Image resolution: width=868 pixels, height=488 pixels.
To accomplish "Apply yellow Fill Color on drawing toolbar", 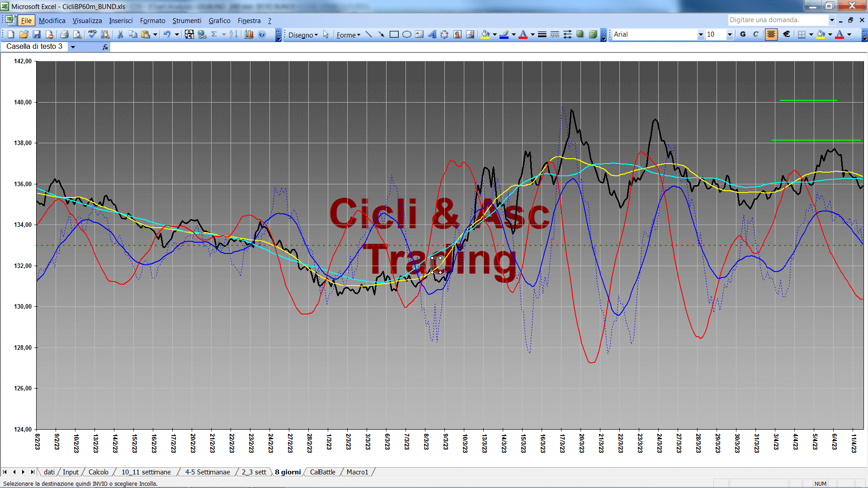I will coord(486,34).
